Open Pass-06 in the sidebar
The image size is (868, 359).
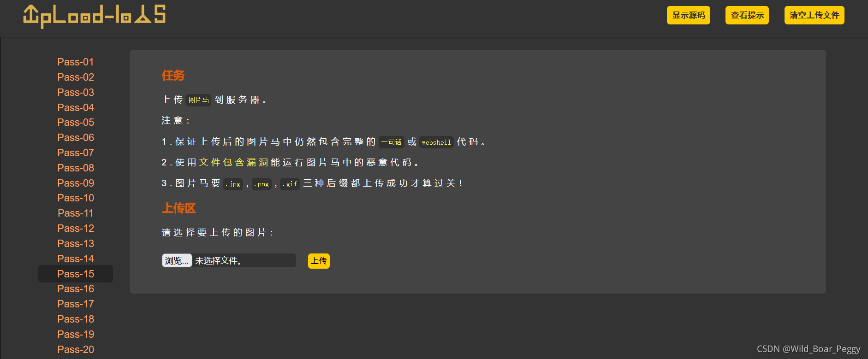(76, 137)
